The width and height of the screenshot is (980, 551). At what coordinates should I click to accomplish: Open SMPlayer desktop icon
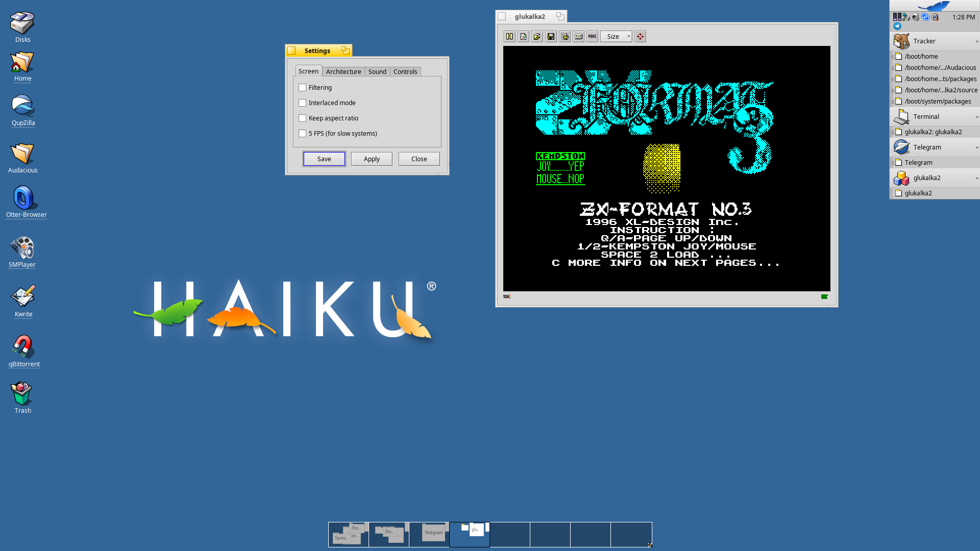[22, 252]
